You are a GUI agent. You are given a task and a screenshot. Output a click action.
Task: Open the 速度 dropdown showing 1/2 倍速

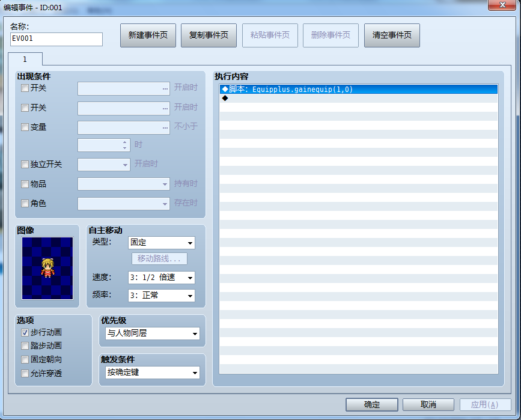(x=162, y=278)
